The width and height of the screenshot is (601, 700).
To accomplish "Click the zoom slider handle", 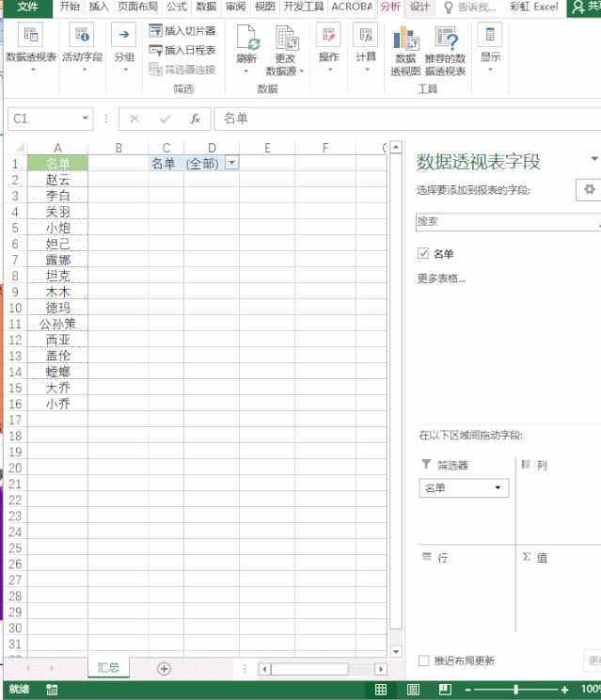I will [x=515, y=690].
